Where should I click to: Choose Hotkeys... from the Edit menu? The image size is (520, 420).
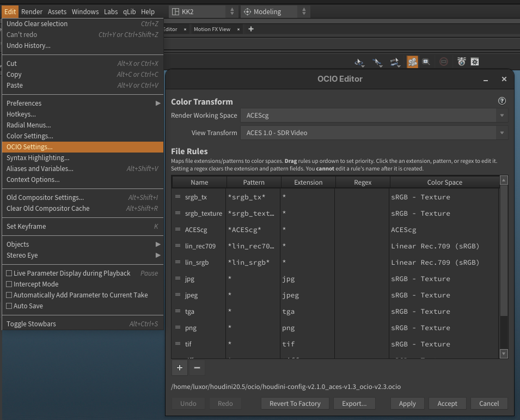tap(83, 114)
